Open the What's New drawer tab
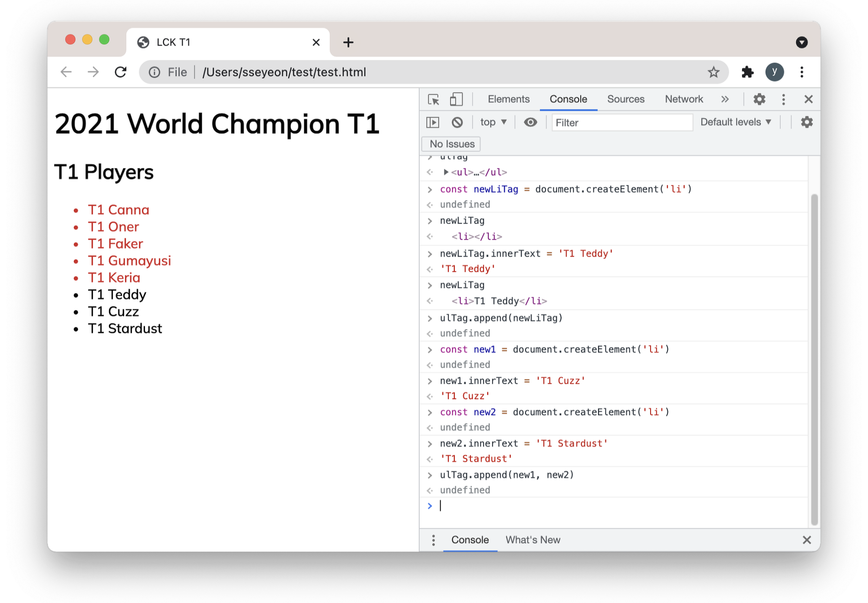The image size is (868, 603). coord(533,540)
